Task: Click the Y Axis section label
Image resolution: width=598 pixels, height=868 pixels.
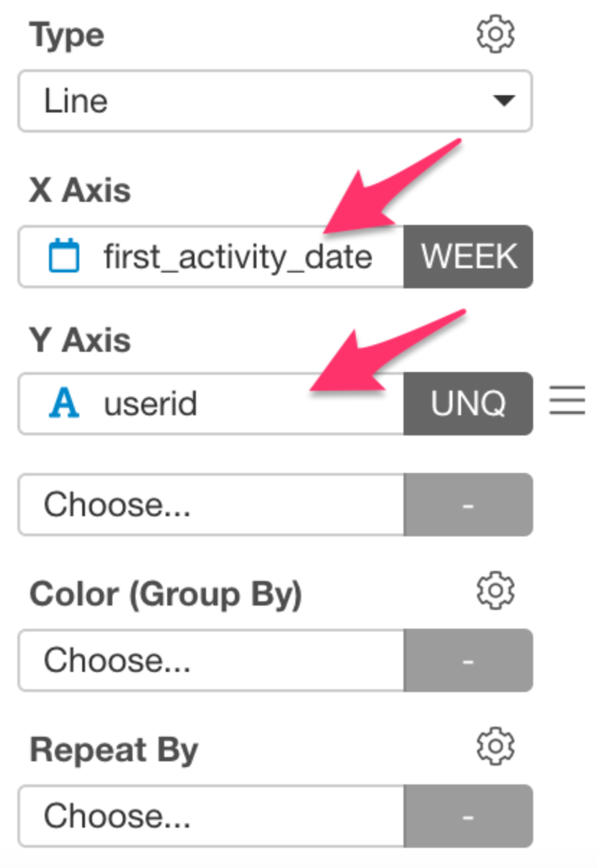Action: click(80, 339)
